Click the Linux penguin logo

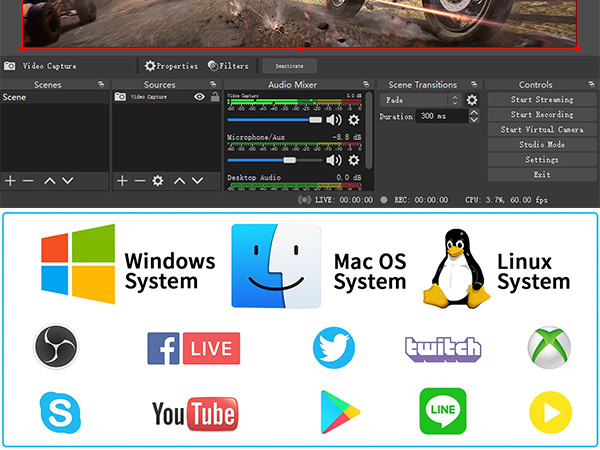(456, 269)
